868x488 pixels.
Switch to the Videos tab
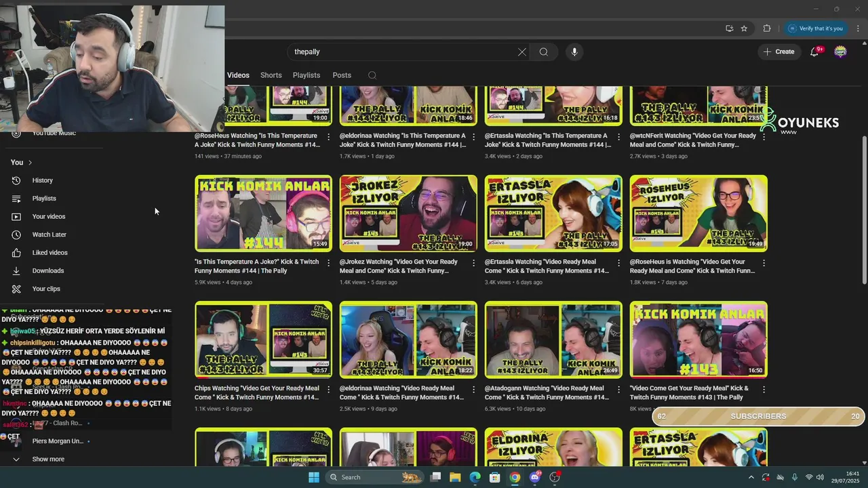click(x=238, y=75)
